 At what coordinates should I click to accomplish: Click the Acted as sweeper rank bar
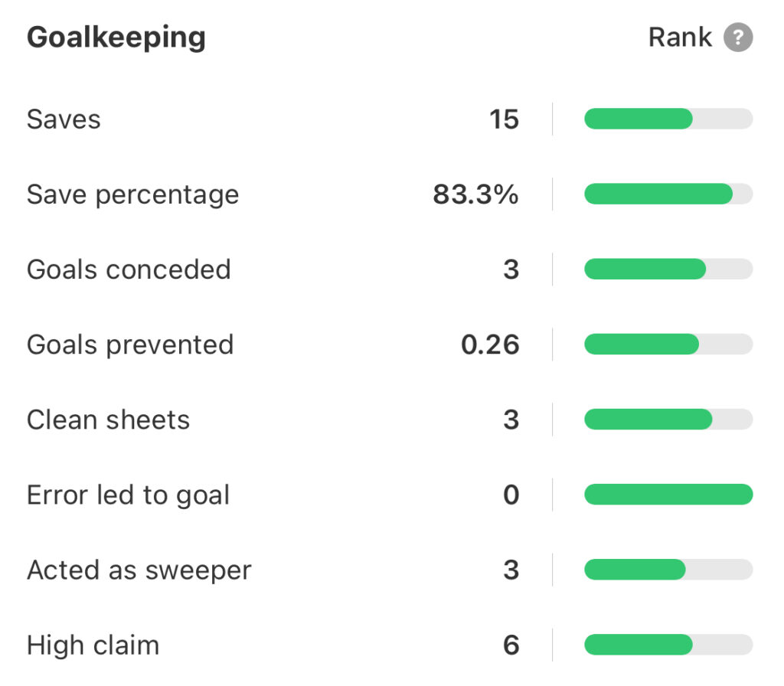pyautogui.click(x=668, y=570)
